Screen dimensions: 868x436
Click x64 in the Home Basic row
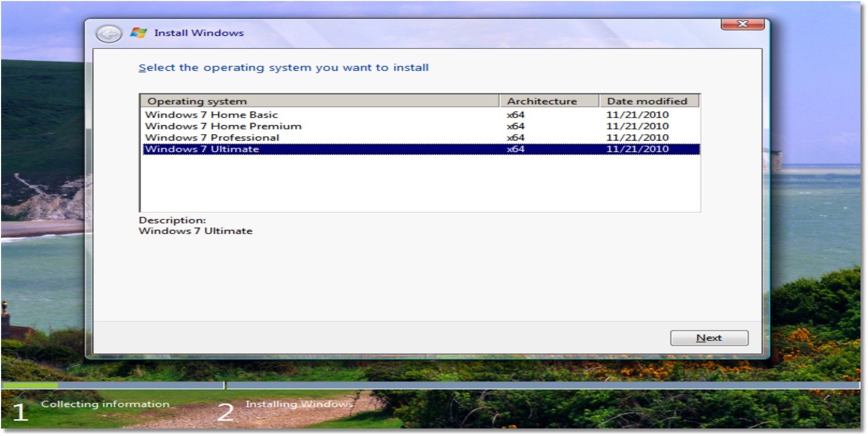coord(516,114)
